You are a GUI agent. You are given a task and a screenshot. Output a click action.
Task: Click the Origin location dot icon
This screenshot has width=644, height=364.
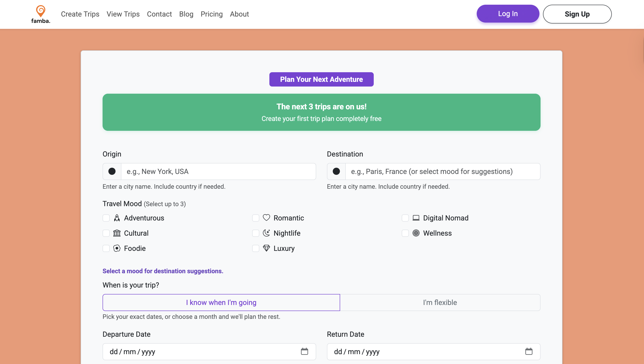point(112,171)
